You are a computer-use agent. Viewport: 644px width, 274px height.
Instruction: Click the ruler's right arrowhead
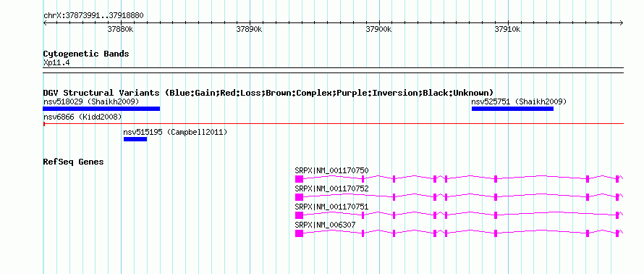(622, 22)
